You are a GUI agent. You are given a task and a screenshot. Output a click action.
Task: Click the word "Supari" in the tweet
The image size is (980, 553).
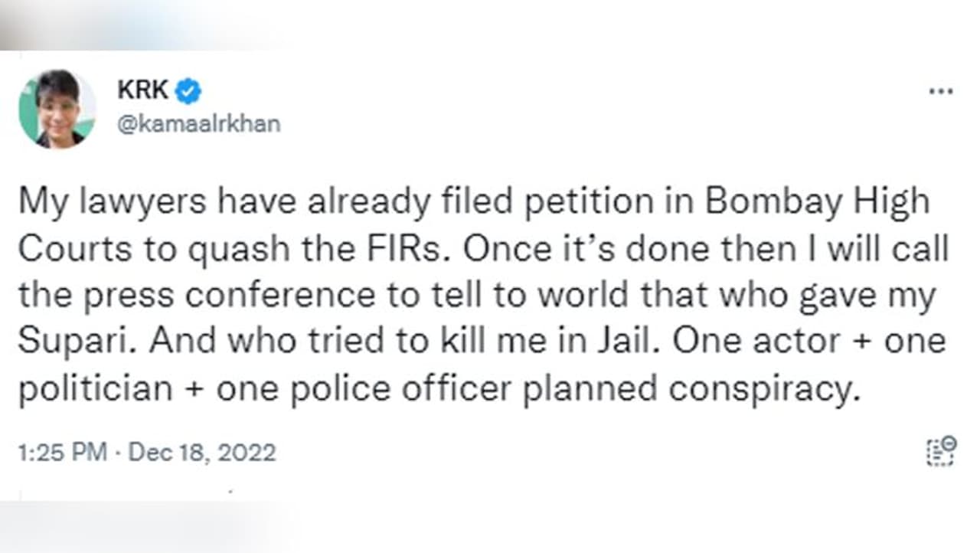click(x=76, y=342)
